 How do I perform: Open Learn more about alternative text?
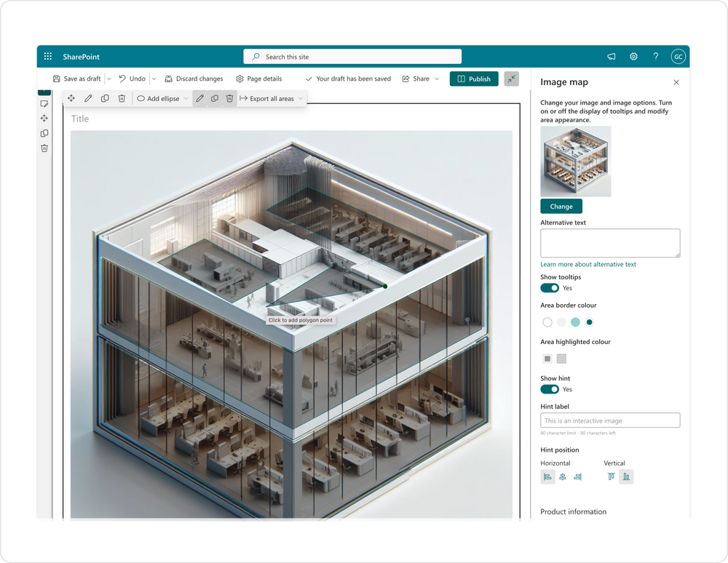588,264
